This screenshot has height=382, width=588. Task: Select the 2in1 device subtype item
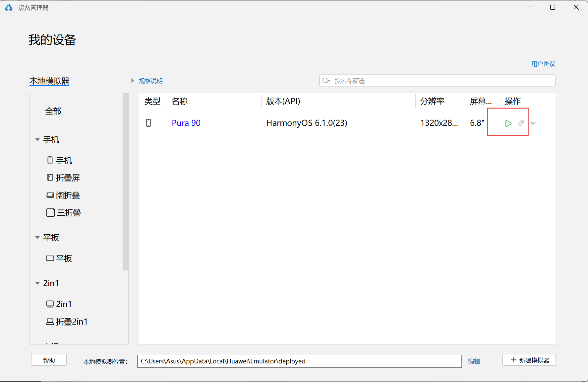click(x=59, y=304)
